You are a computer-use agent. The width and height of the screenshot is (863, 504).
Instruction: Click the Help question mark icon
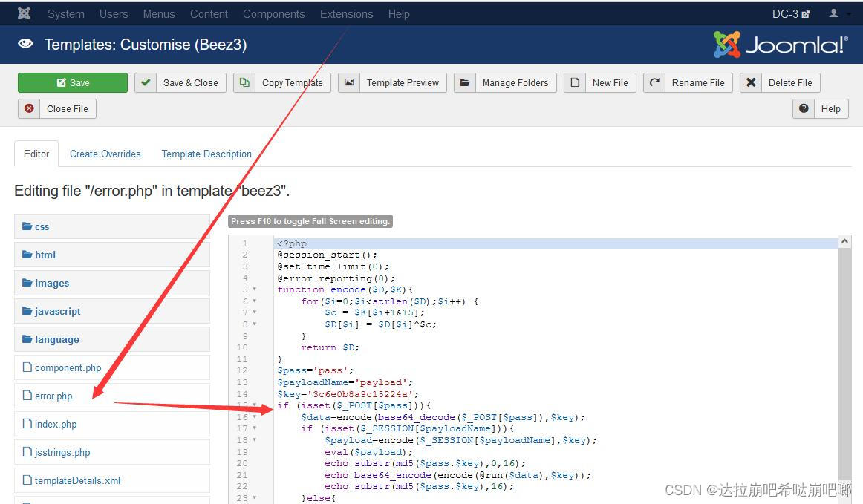click(804, 108)
